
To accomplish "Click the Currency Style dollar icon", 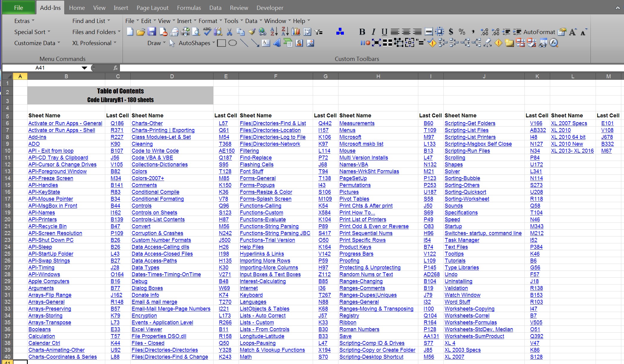I will point(451,32).
